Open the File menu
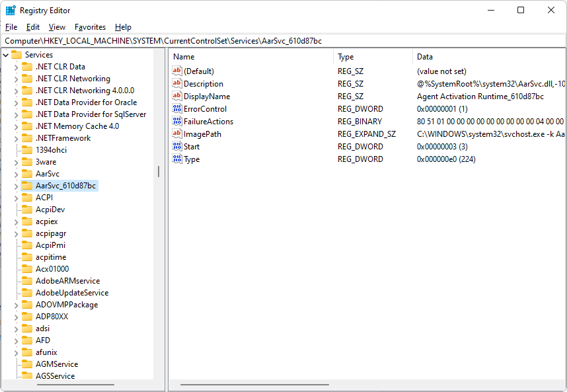 11,27
